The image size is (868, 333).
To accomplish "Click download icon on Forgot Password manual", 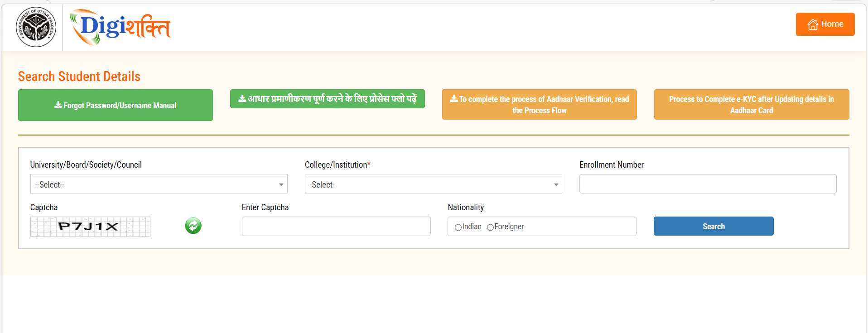I will coord(58,105).
